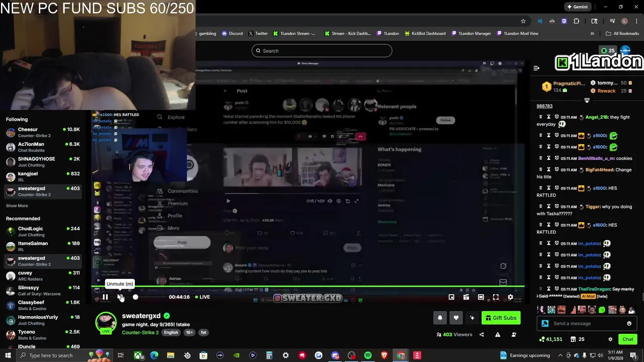Open SHNAGGYHOSE channel in sidebar
The height and width of the screenshot is (362, 644).
(x=43, y=162)
